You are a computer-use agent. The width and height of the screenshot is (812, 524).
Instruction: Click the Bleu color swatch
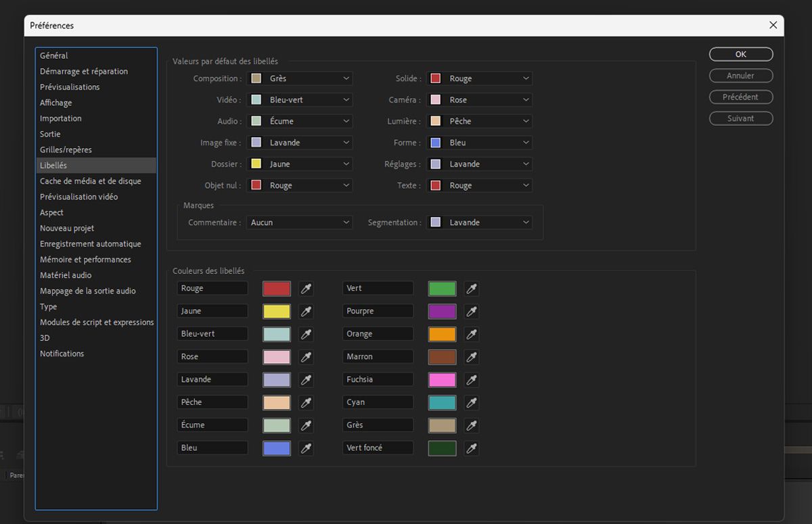pyautogui.click(x=277, y=448)
